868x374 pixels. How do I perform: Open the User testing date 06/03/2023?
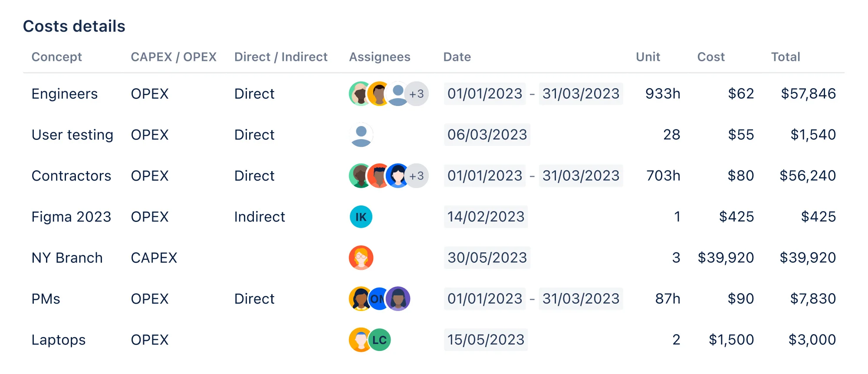[x=487, y=135]
